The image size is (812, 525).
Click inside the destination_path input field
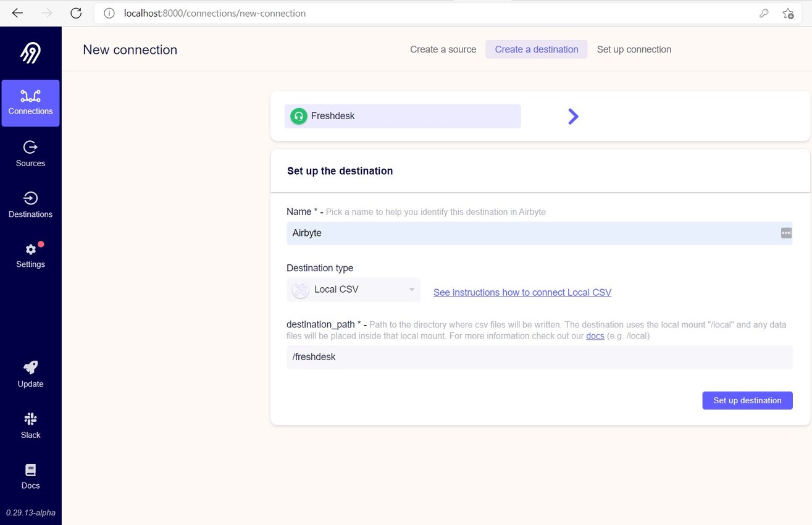(x=539, y=357)
